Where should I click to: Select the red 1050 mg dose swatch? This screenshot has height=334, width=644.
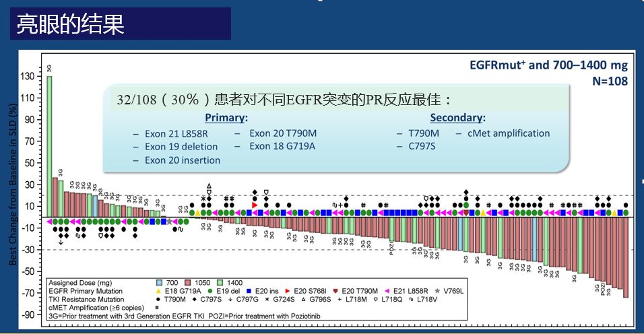[x=188, y=283]
